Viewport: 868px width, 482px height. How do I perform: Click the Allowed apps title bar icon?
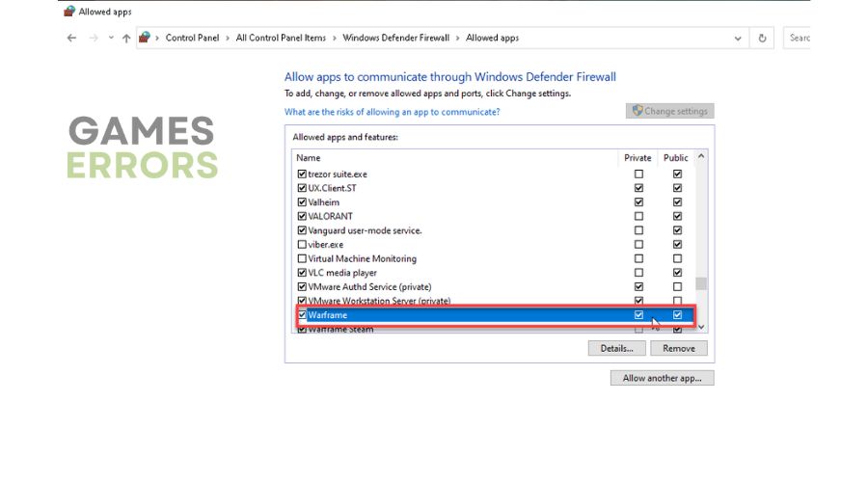[x=69, y=11]
